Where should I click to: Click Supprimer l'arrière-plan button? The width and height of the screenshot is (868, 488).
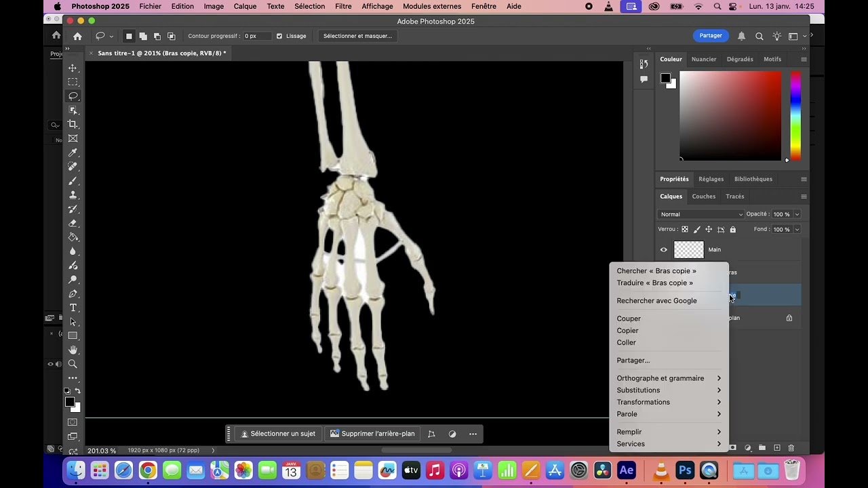(x=372, y=434)
